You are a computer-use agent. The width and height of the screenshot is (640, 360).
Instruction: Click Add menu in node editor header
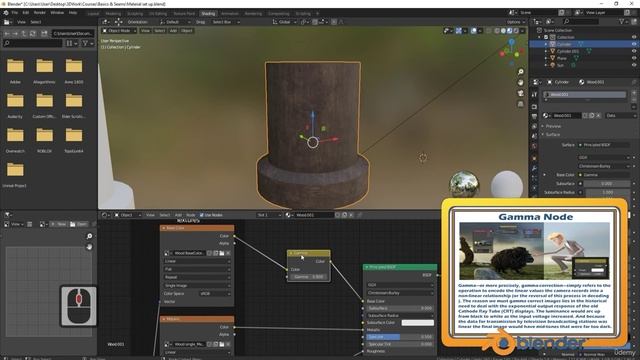pos(178,215)
